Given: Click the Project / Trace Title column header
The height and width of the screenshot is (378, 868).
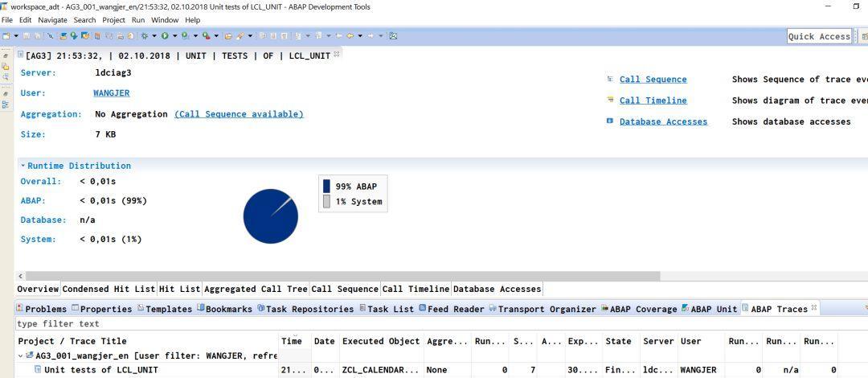Looking at the screenshot, I should tap(147, 341).
